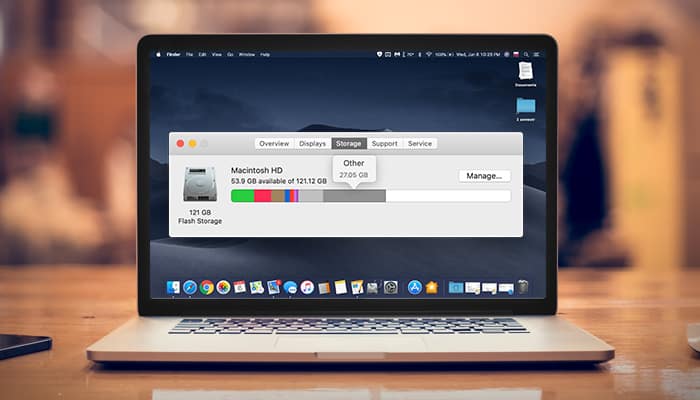This screenshot has width=700, height=400.
Task: Click the pink-red segment of storage bar
Action: 263,196
